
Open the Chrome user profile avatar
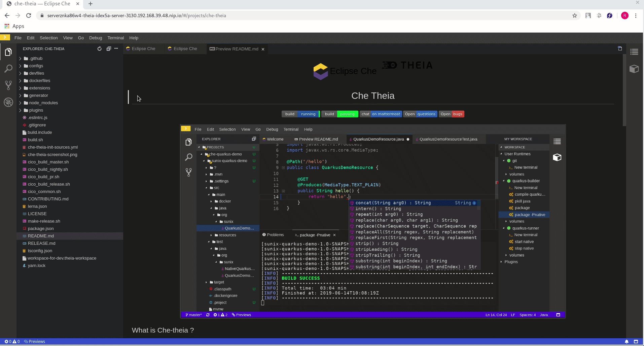coord(625,15)
